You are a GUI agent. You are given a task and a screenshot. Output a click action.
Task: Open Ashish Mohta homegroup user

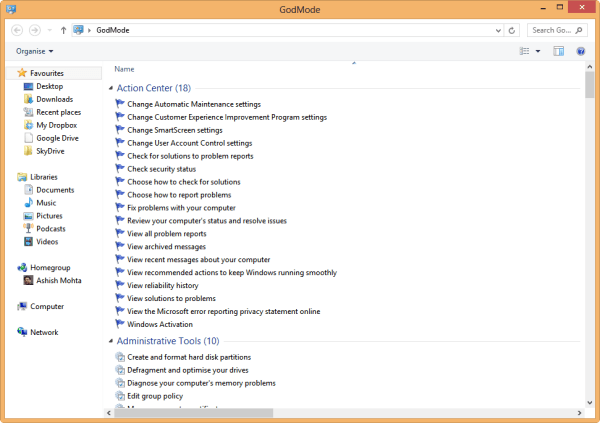(x=59, y=281)
